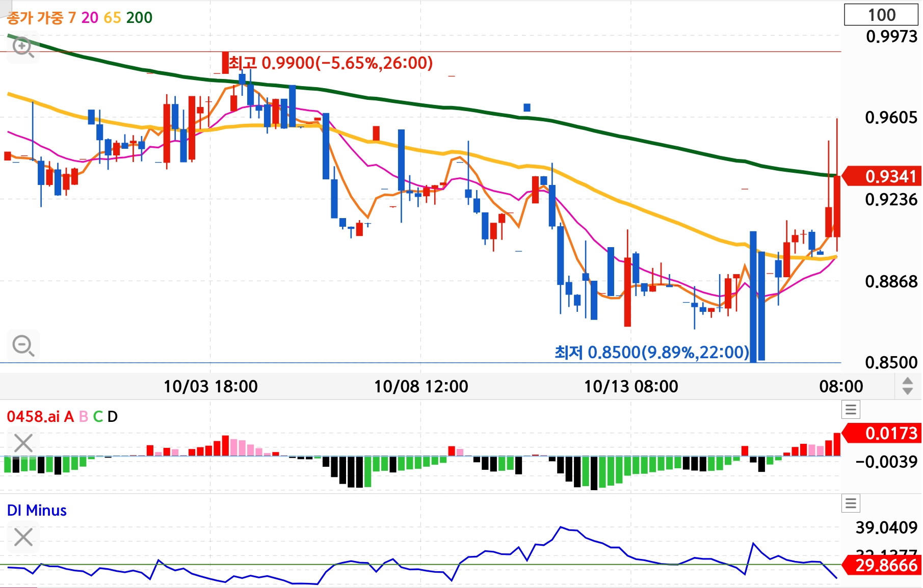Select series A of the 0458.ai indicator
Screen dimensions: 923x588
[x=69, y=417]
